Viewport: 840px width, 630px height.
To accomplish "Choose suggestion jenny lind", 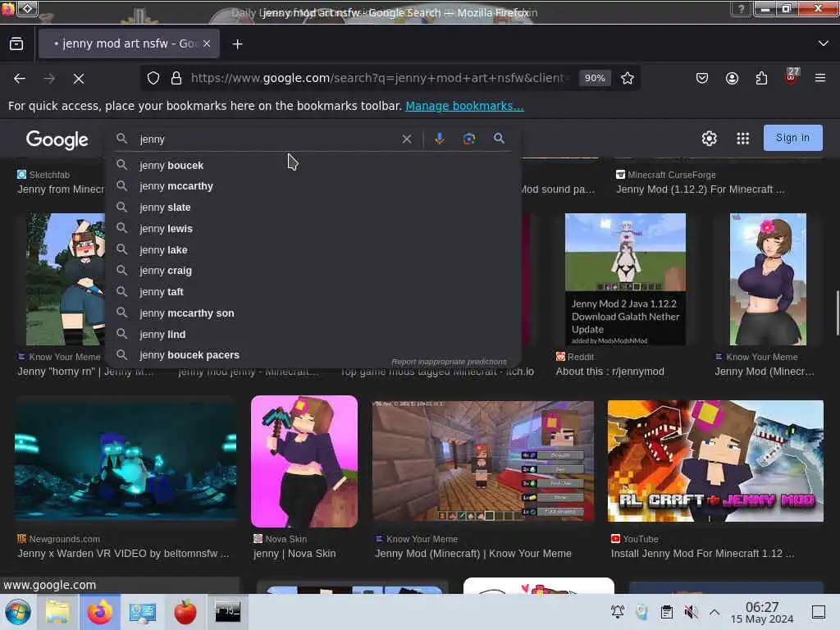I will click(313, 335).
